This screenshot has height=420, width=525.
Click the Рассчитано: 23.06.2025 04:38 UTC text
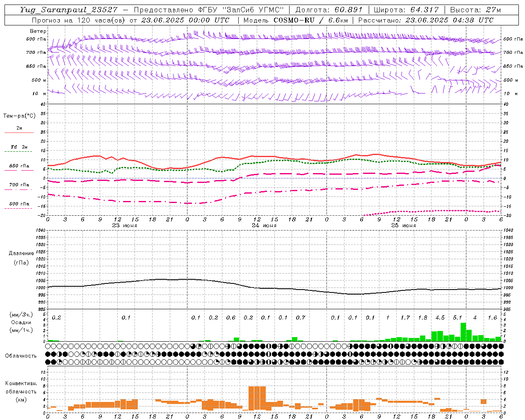click(426, 20)
